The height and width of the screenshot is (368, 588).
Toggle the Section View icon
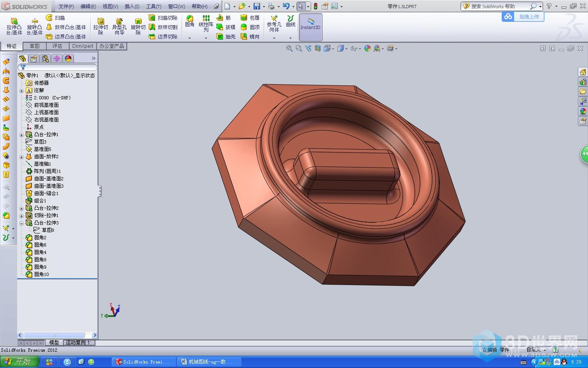click(317, 48)
